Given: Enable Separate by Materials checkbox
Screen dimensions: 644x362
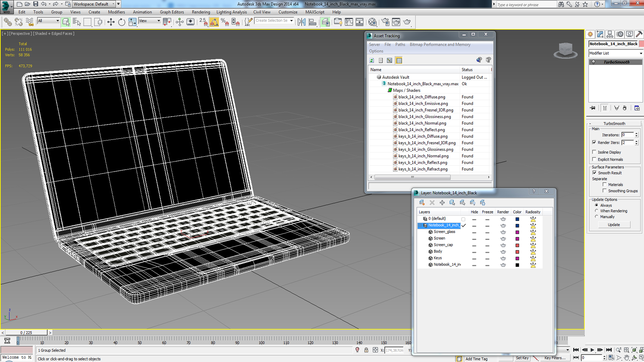Looking at the screenshot, I should pyautogui.click(x=605, y=184).
